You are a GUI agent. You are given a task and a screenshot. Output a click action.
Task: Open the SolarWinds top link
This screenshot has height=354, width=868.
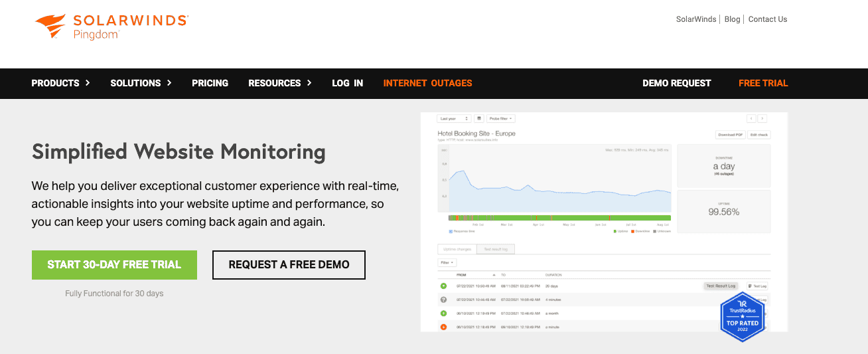pyautogui.click(x=696, y=19)
